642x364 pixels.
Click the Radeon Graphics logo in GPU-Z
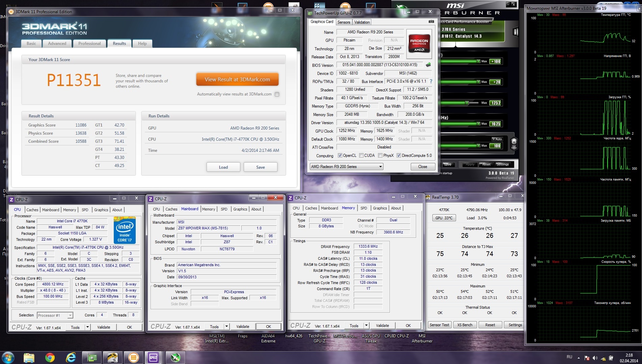[419, 43]
